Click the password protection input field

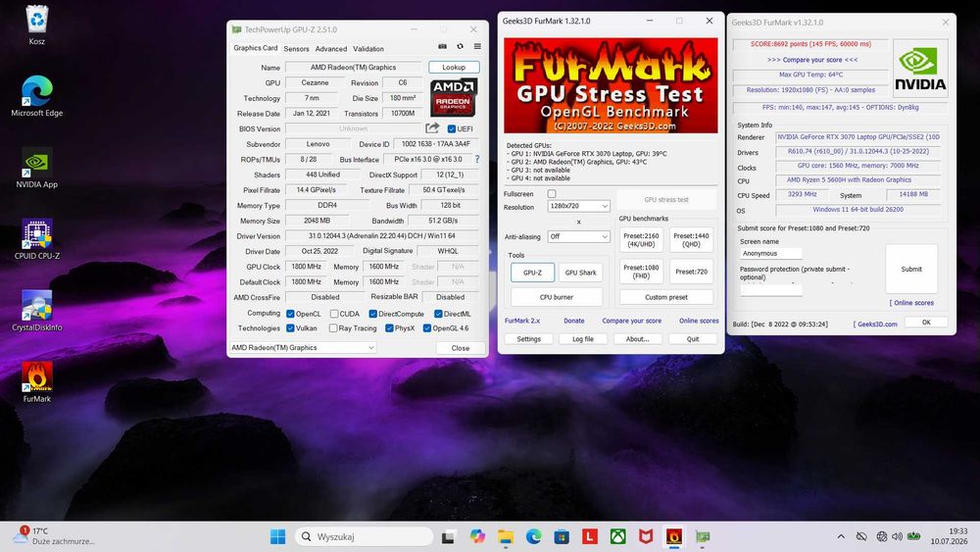pos(770,290)
